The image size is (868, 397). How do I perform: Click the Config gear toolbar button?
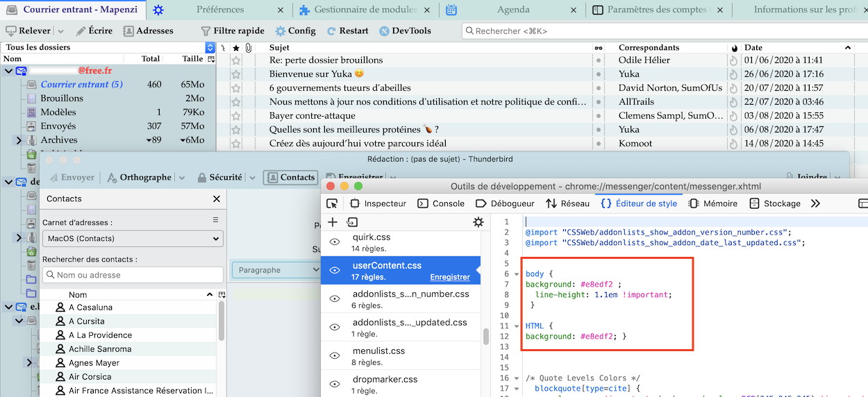point(295,31)
